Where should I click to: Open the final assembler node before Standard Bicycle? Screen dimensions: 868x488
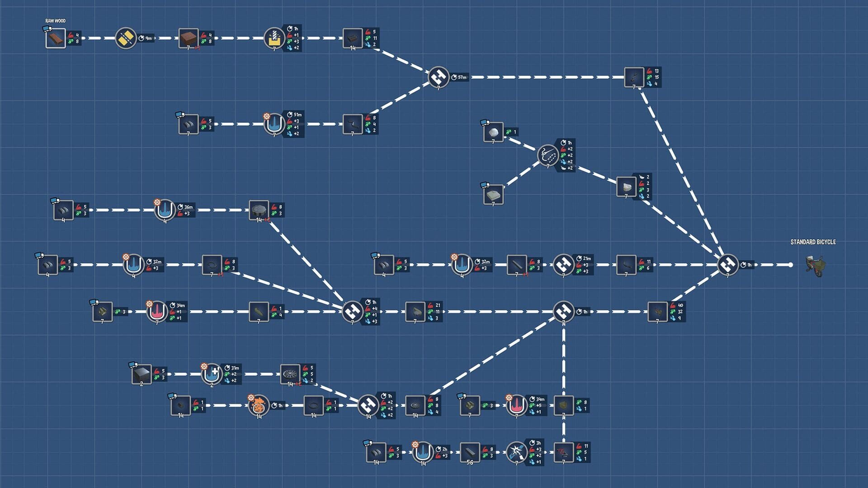pyautogui.click(x=728, y=266)
